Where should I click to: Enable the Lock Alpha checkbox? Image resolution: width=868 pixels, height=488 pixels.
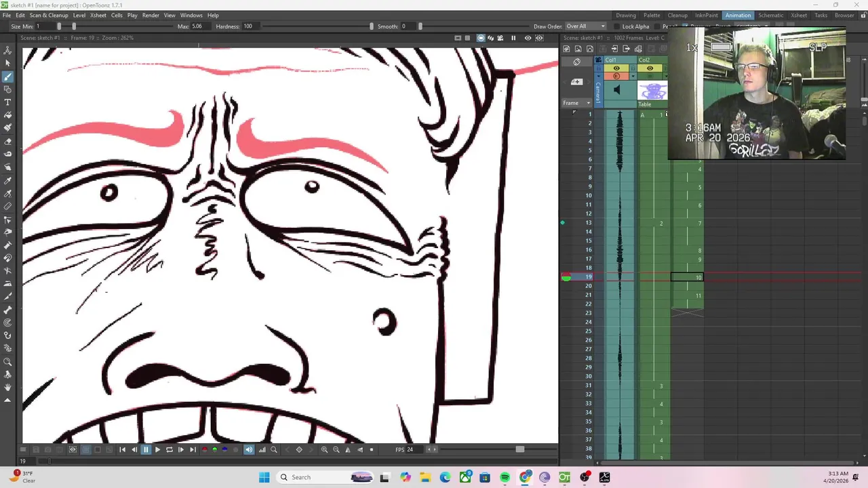[x=617, y=26]
